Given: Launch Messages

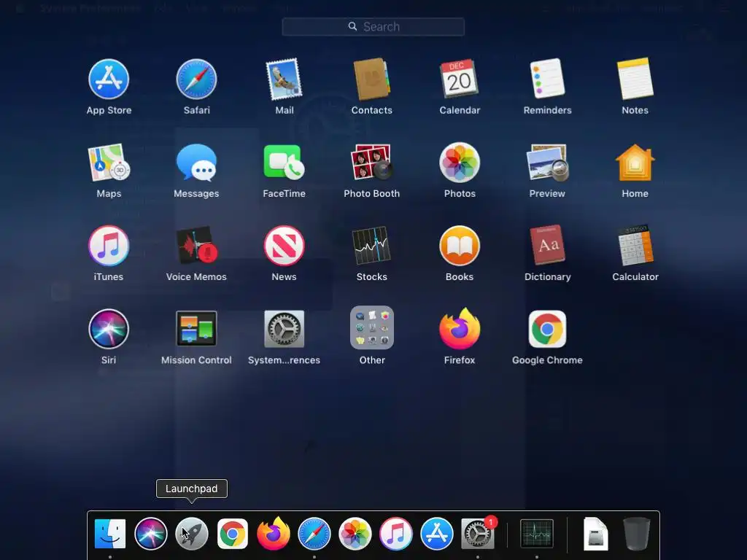Looking at the screenshot, I should click(196, 163).
